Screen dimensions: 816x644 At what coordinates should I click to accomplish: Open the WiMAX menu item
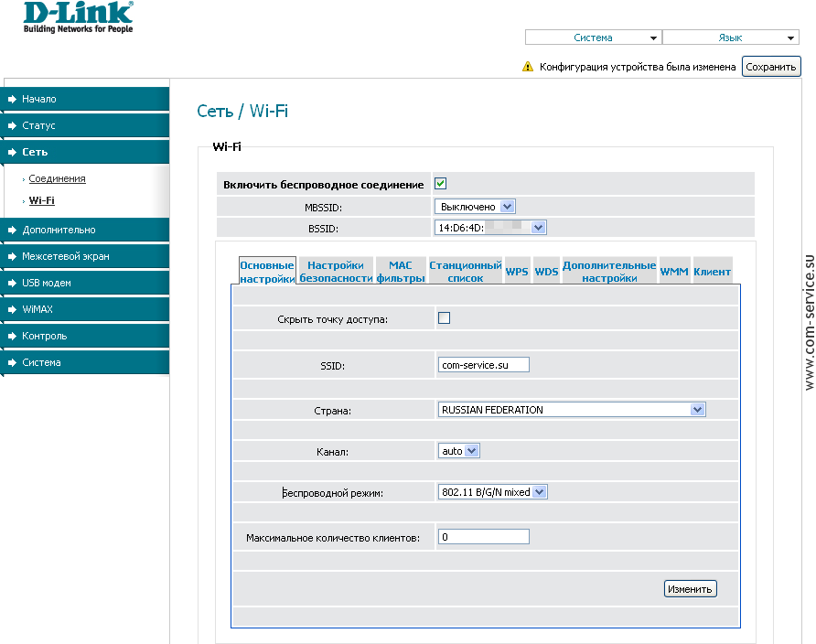(85, 309)
